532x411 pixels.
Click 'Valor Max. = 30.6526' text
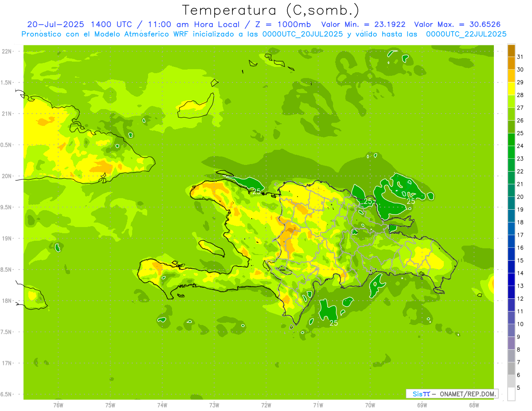tap(457, 24)
